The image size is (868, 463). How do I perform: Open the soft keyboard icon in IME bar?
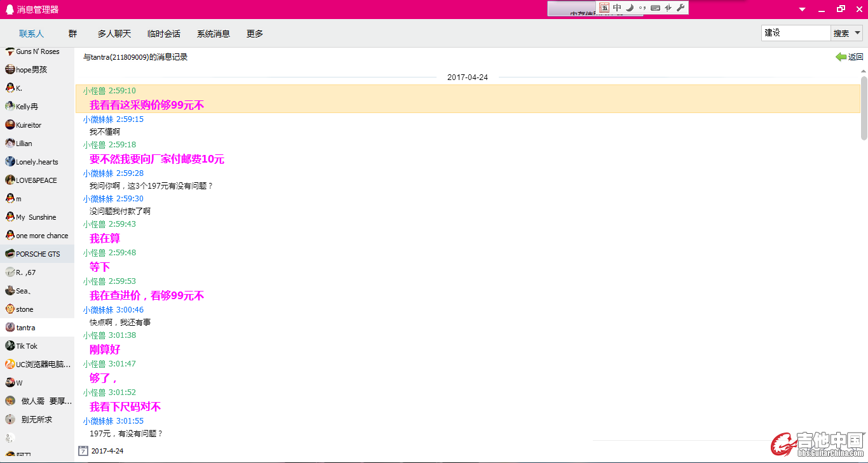[655, 8]
